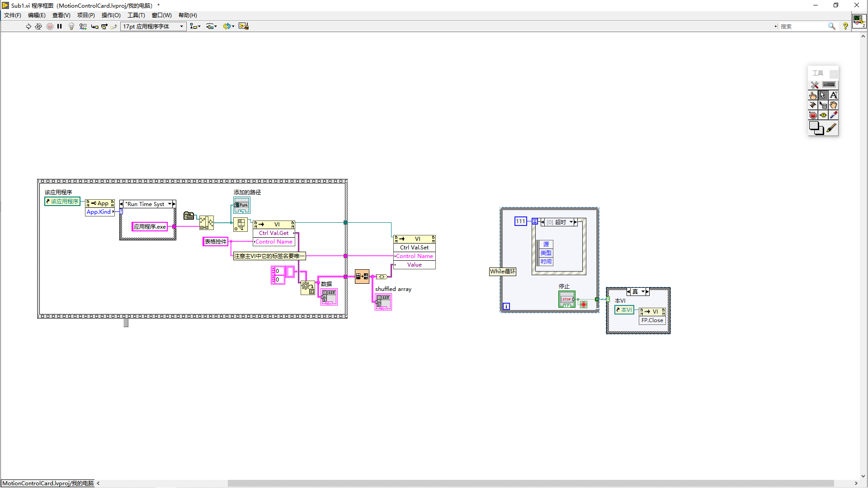868x488 pixels.
Task: Run the VI with the Run arrow
Action: pyautogui.click(x=28, y=26)
